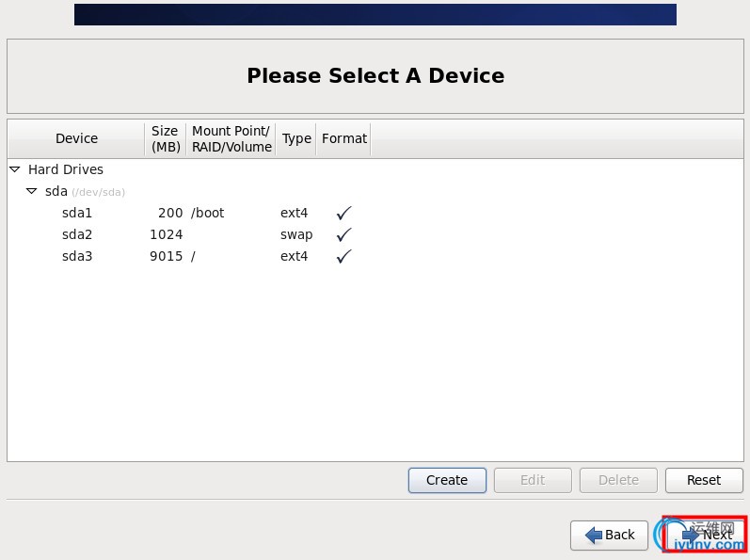Select the sda3 partition row
This screenshot has height=560, width=750.
[375, 256]
